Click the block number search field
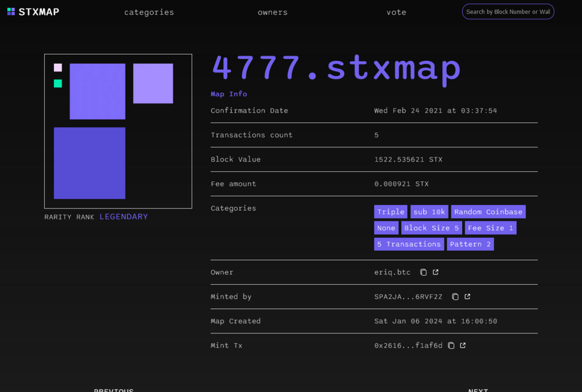This screenshot has height=392, width=582. pos(508,12)
